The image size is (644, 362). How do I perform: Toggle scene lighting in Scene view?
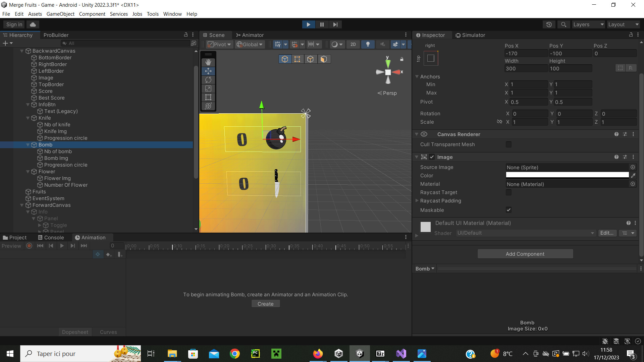click(x=368, y=44)
